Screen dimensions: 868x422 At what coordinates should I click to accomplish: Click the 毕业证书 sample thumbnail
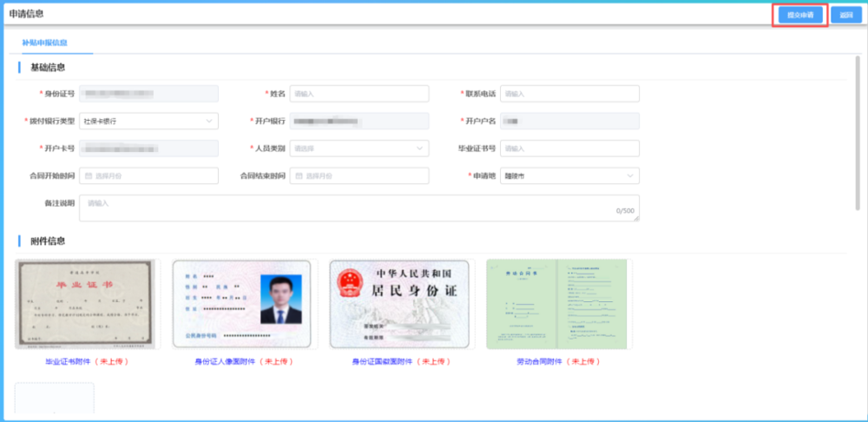(x=85, y=304)
